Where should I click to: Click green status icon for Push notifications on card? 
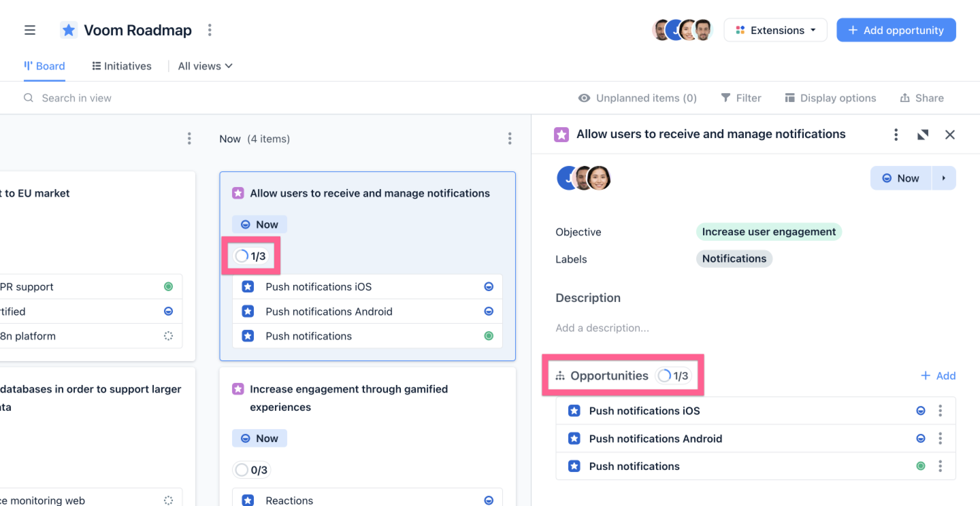489,336
